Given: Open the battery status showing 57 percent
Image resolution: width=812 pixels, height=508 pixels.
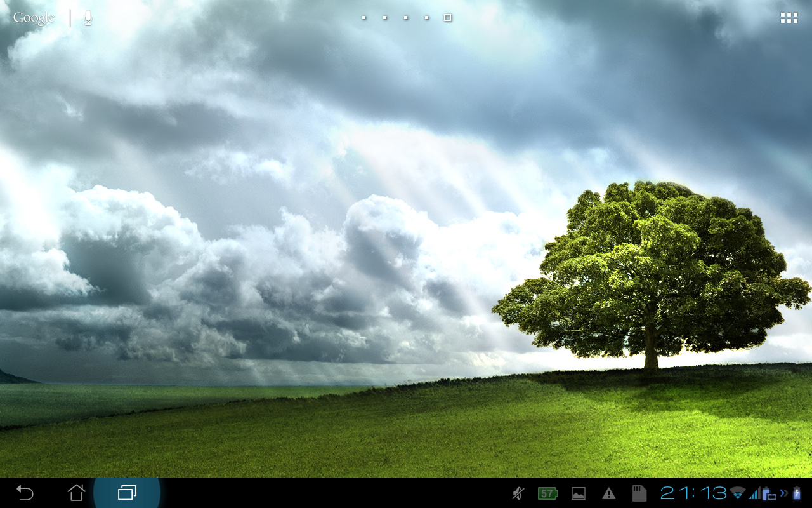Looking at the screenshot, I should (x=546, y=493).
